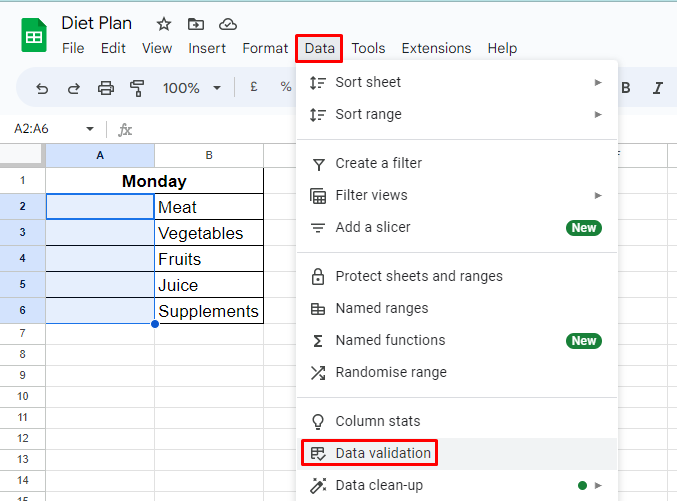Viewport: 677px width, 501px height.
Task: Click the Redo arrow icon
Action: 73,88
